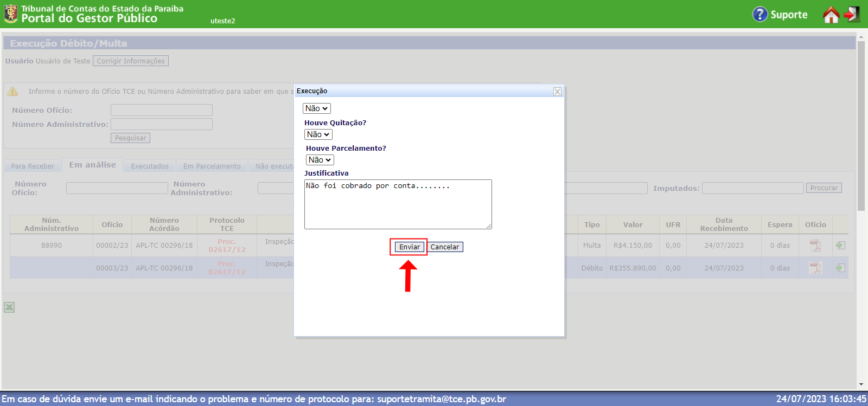Click Tipo column header
The image size is (868, 406).
click(592, 224)
